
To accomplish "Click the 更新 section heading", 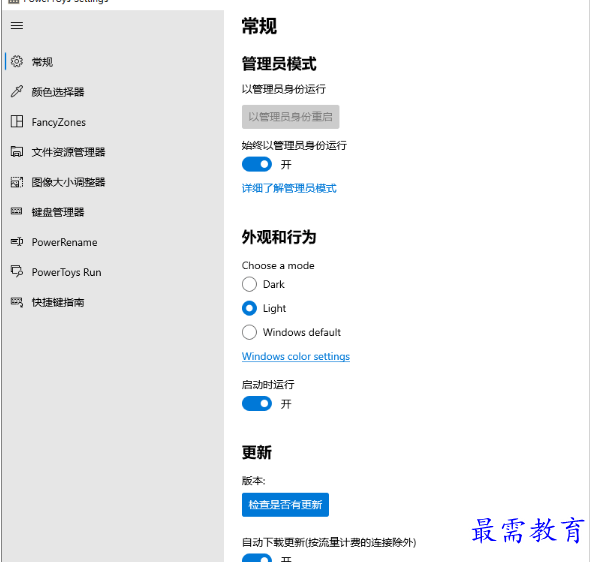I will click(257, 452).
